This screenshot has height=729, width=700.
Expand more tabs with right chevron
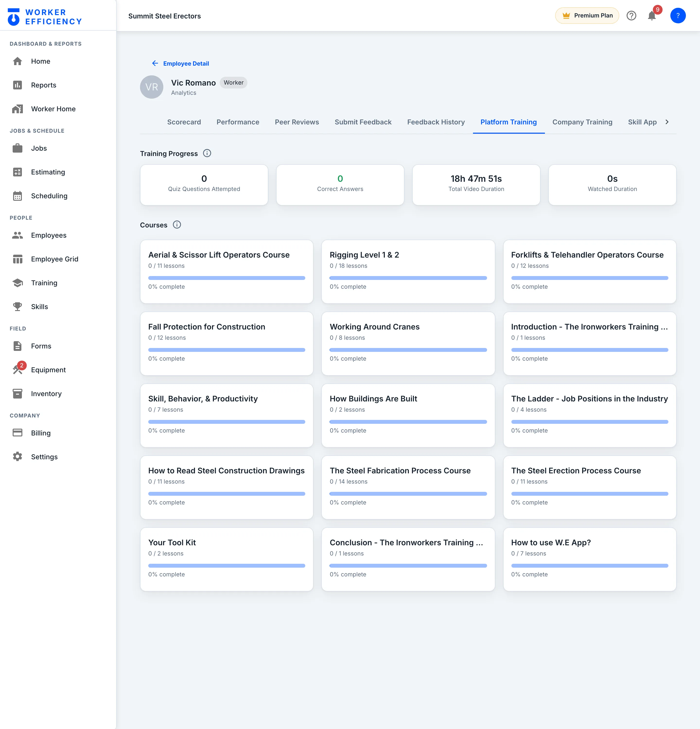(x=667, y=122)
